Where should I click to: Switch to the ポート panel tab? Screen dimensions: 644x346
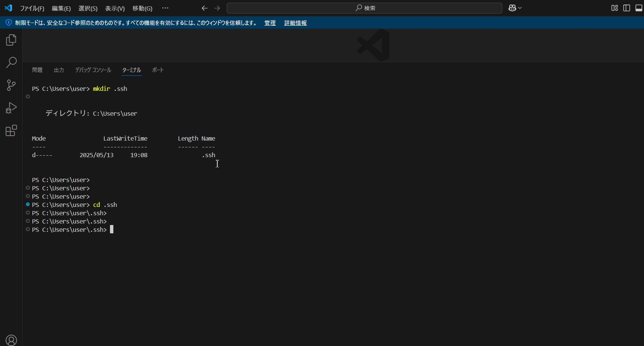point(158,70)
